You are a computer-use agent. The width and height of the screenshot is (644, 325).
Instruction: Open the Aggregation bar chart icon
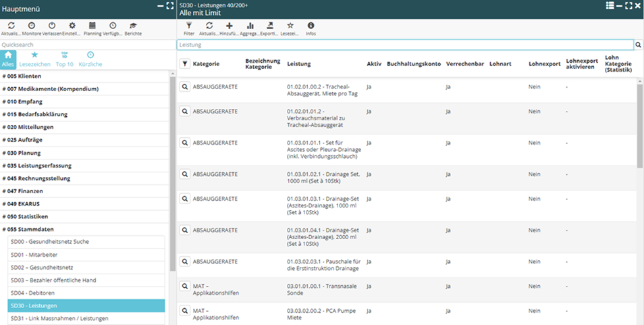(250, 26)
